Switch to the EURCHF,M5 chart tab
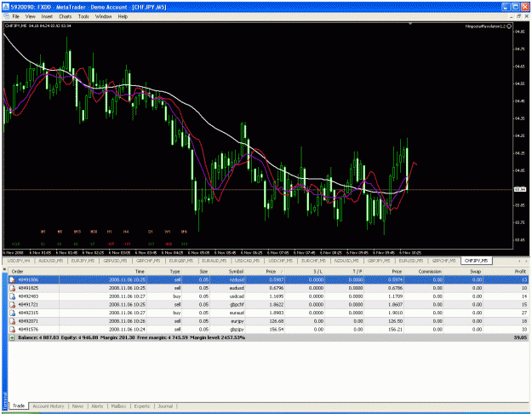This screenshot has height=414, width=532. click(x=313, y=261)
